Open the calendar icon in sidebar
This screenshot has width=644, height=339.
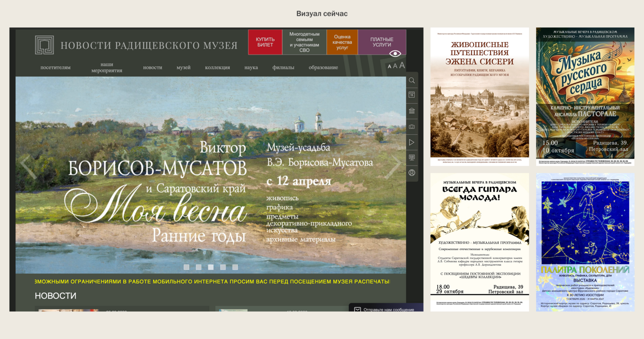(412, 95)
